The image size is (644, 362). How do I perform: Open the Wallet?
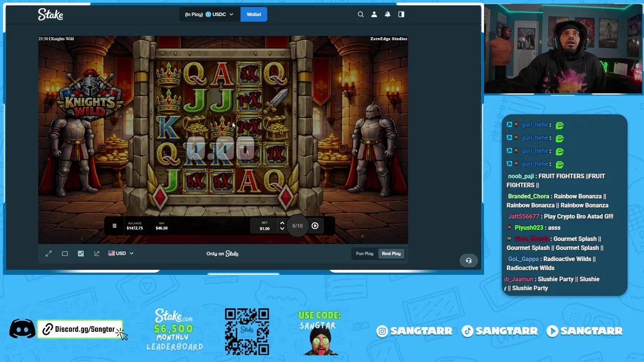254,15
